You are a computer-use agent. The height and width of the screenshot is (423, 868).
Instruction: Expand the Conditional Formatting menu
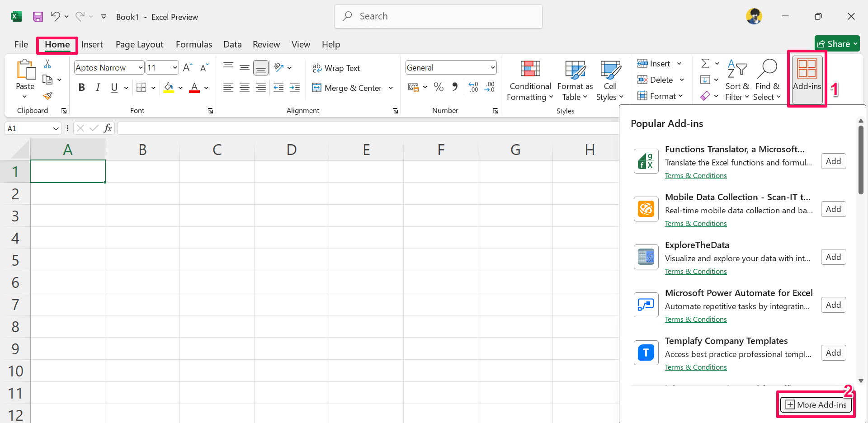[x=530, y=81]
